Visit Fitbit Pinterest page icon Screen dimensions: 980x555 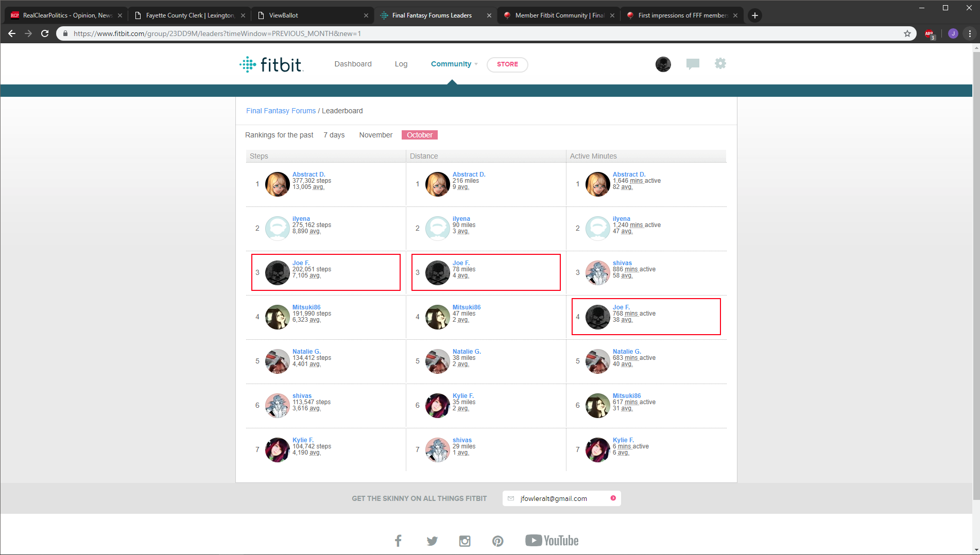tap(497, 541)
